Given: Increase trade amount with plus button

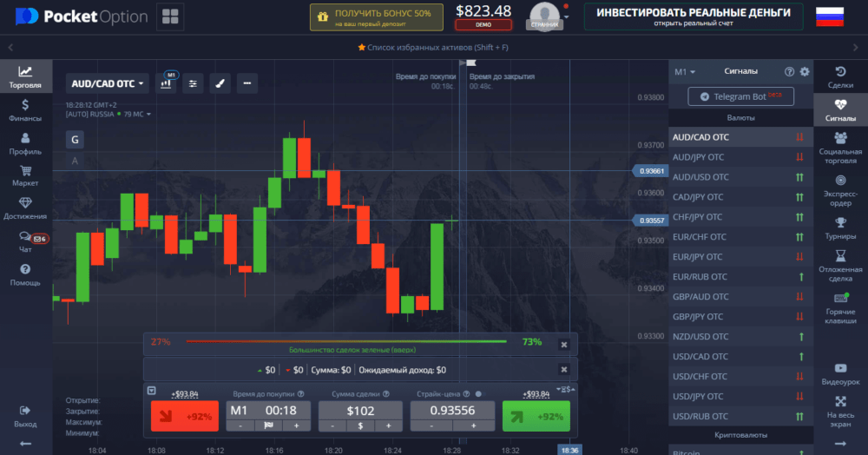Looking at the screenshot, I should 389,425.
